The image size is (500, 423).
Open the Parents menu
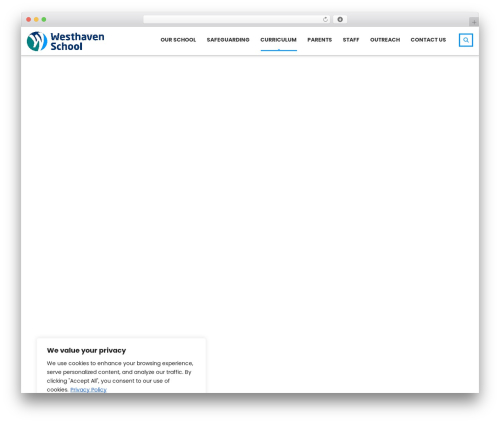click(320, 40)
